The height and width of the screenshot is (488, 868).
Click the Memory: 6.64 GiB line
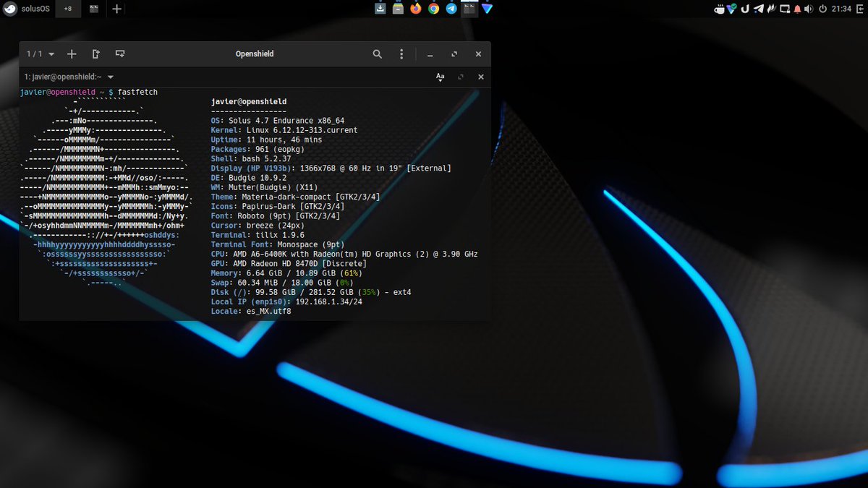point(286,273)
